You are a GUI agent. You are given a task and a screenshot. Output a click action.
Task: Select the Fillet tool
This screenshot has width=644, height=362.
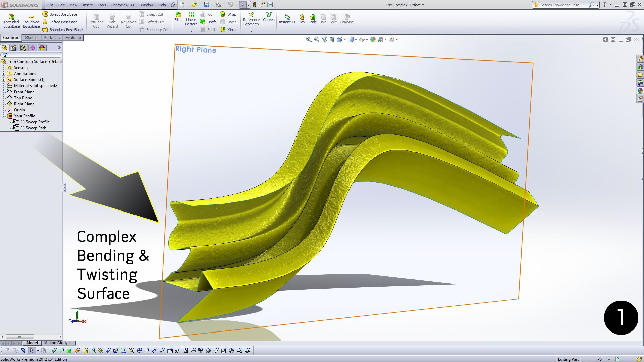tap(178, 16)
